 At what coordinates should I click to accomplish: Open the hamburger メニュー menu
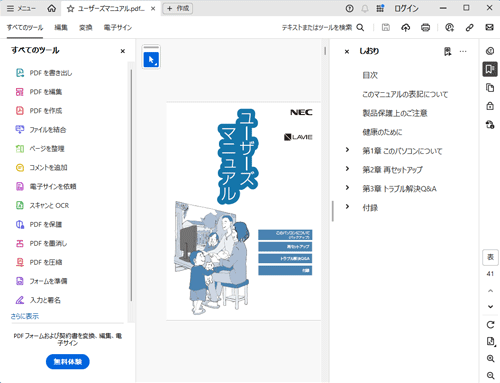(x=21, y=8)
